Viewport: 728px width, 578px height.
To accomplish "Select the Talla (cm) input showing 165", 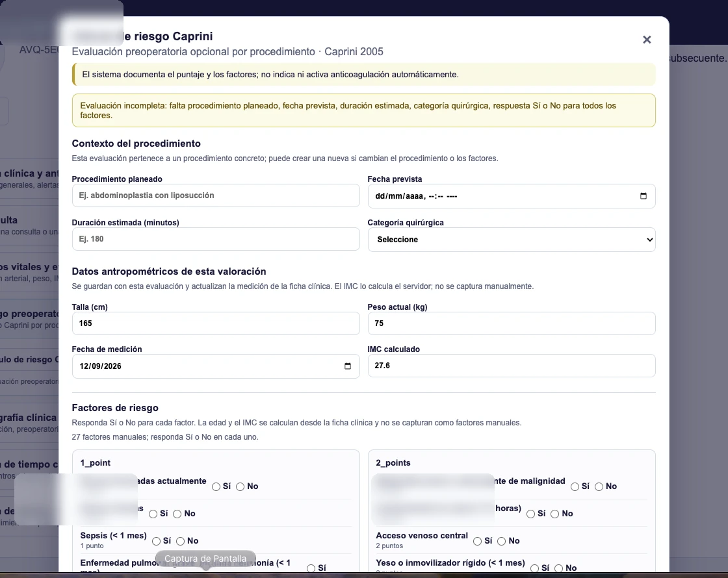I will click(215, 323).
